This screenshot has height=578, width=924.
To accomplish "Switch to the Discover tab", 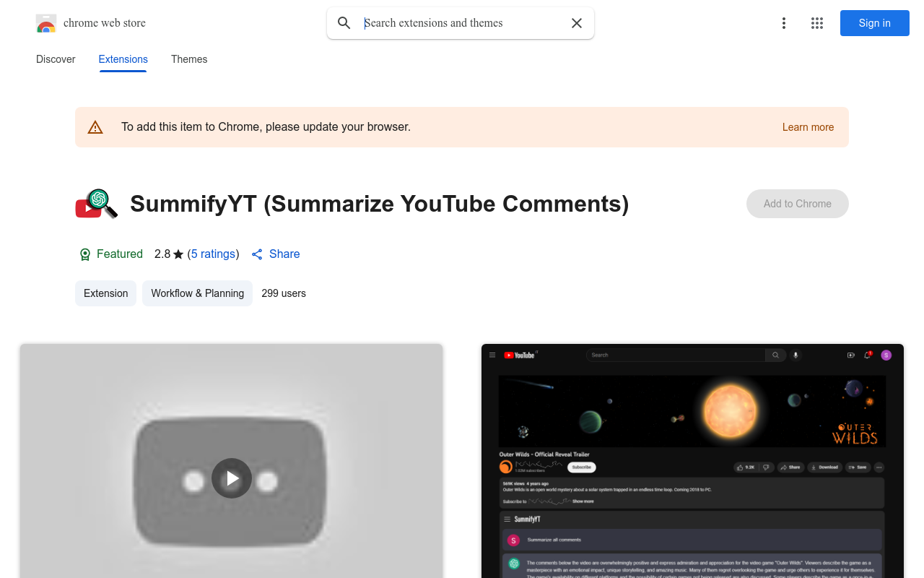I will coord(56,59).
